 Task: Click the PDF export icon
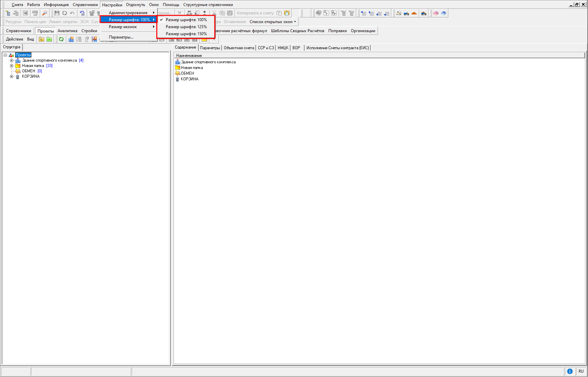pos(35,13)
